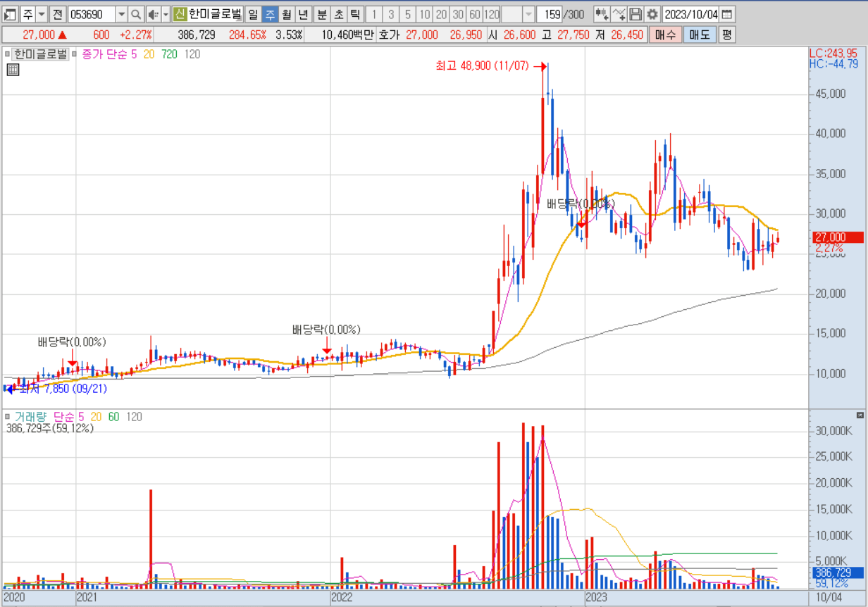Click the 전 button next to stock code
The height and width of the screenshot is (607, 868).
point(58,14)
